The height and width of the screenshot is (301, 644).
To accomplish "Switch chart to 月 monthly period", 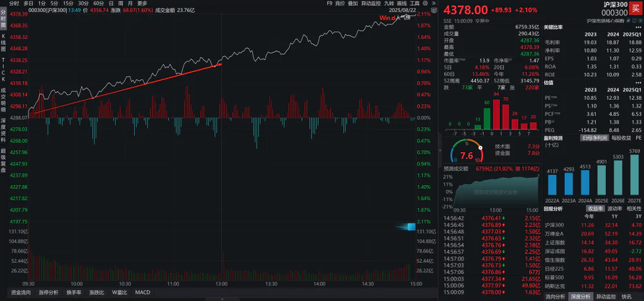I will (130, 3).
